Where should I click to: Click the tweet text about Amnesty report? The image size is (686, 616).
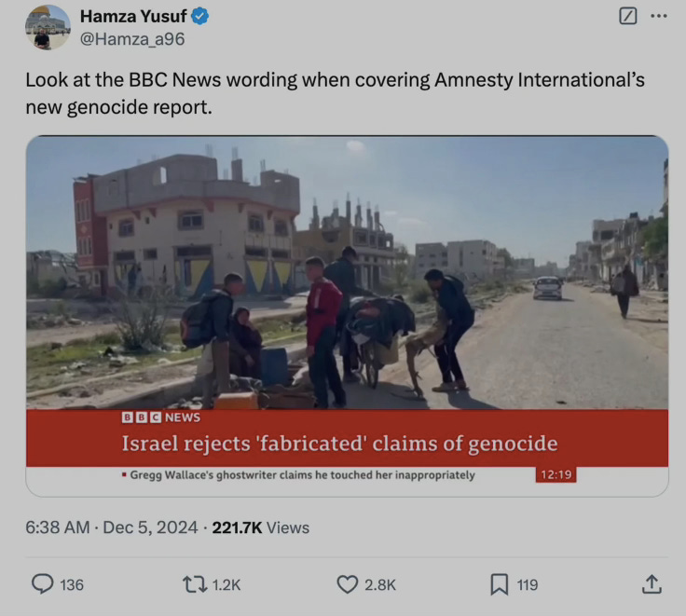pyautogui.click(x=335, y=93)
